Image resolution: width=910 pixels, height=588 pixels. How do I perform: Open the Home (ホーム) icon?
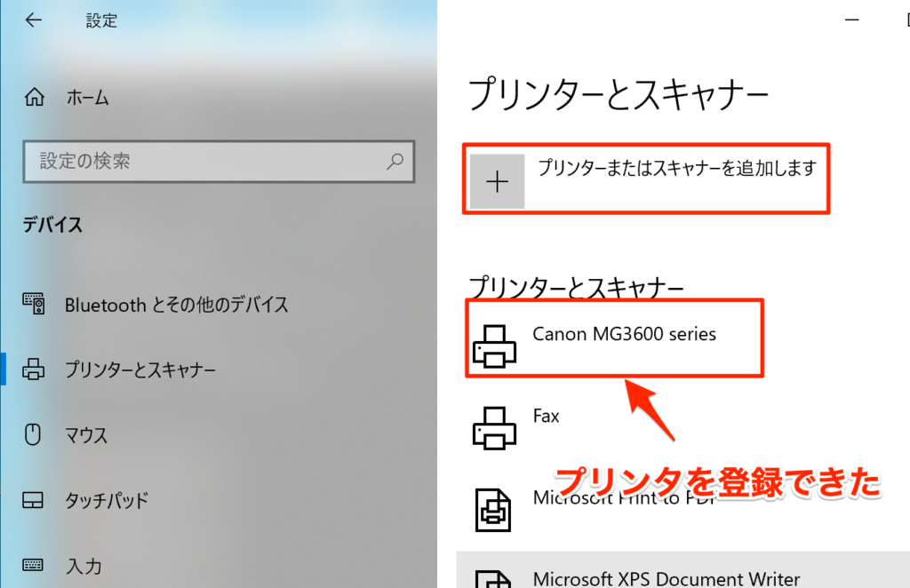tap(35, 97)
